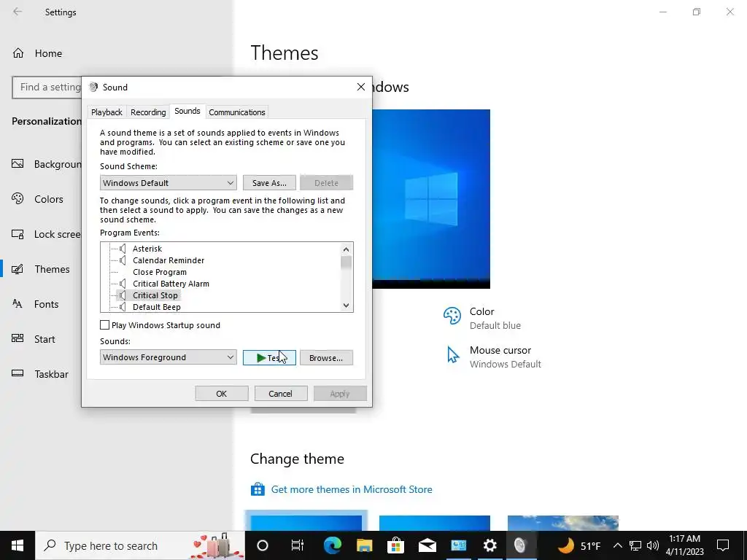The image size is (747, 560).
Task: Open the taskbar clock and date
Action: click(684, 545)
